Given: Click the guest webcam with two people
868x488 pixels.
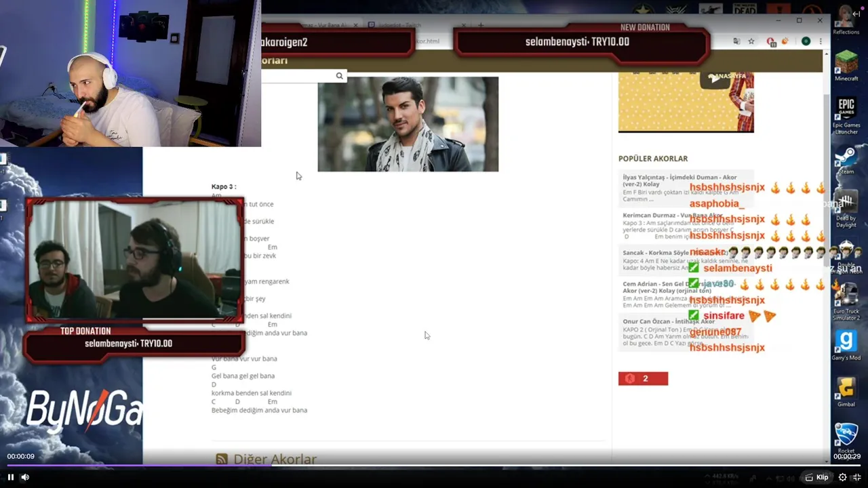Looking at the screenshot, I should point(134,260).
